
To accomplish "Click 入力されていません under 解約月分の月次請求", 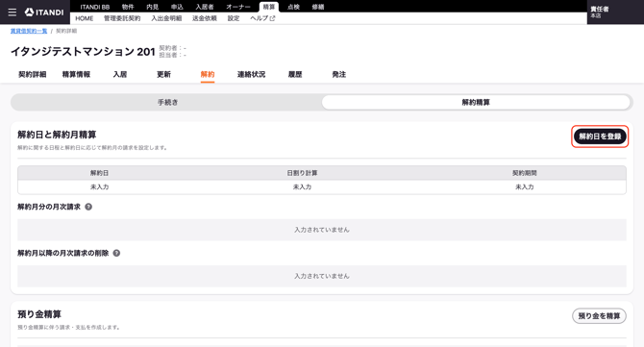I will point(322,230).
